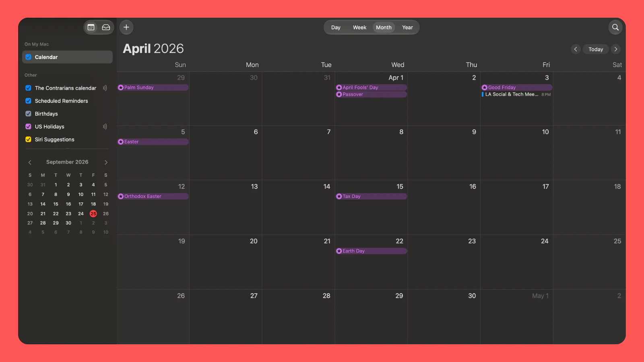
Task: Click the plus button to add event
Action: pyautogui.click(x=126, y=27)
